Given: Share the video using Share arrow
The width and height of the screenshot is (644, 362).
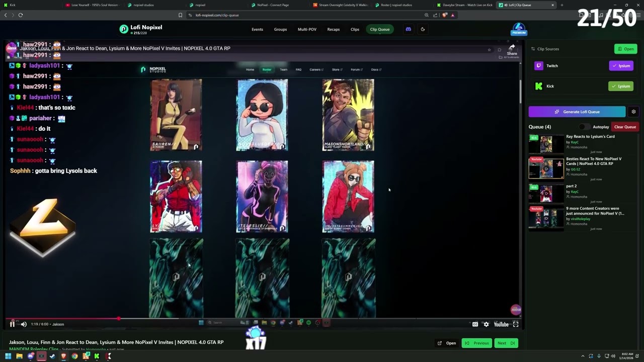Looking at the screenshot, I should (512, 49).
